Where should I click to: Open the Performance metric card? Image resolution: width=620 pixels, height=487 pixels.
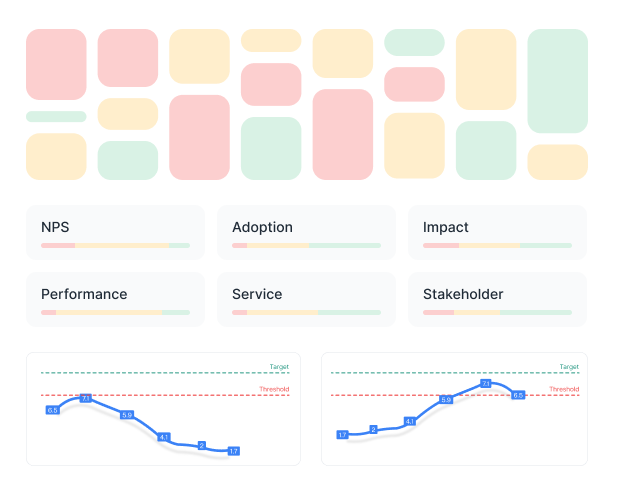click(115, 299)
